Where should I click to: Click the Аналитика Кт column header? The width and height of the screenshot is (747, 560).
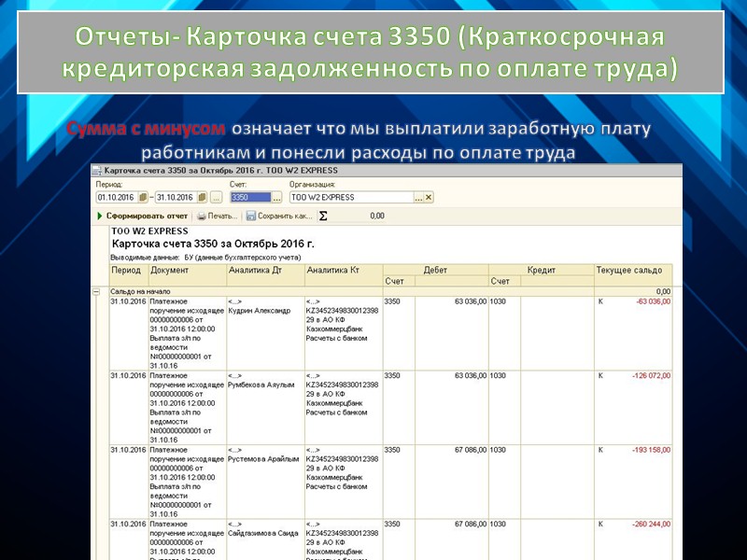click(344, 275)
